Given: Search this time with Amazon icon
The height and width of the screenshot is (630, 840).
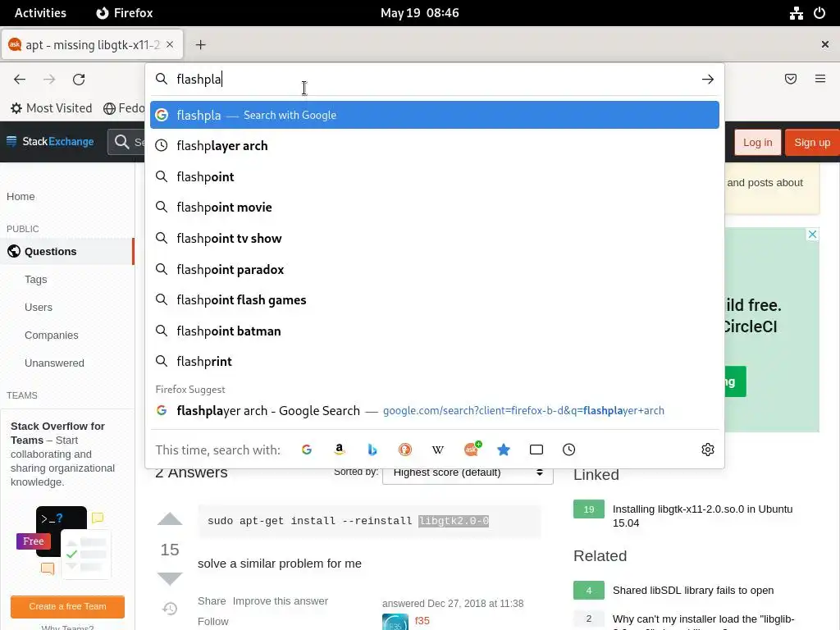Looking at the screenshot, I should (x=339, y=450).
